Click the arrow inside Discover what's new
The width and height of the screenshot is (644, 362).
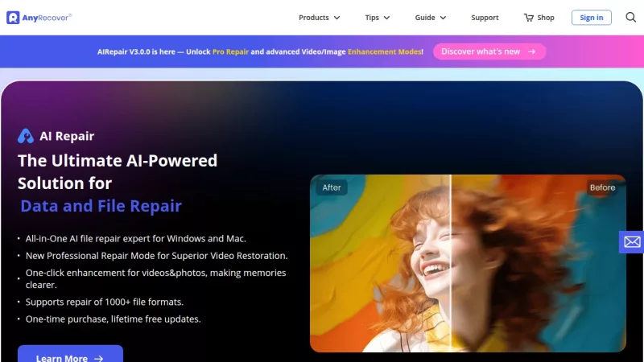(532, 51)
